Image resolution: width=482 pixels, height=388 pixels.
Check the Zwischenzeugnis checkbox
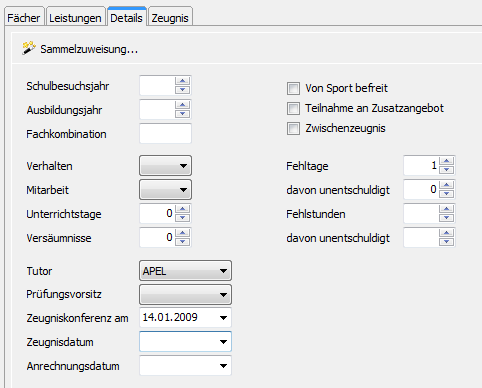pyautogui.click(x=293, y=128)
